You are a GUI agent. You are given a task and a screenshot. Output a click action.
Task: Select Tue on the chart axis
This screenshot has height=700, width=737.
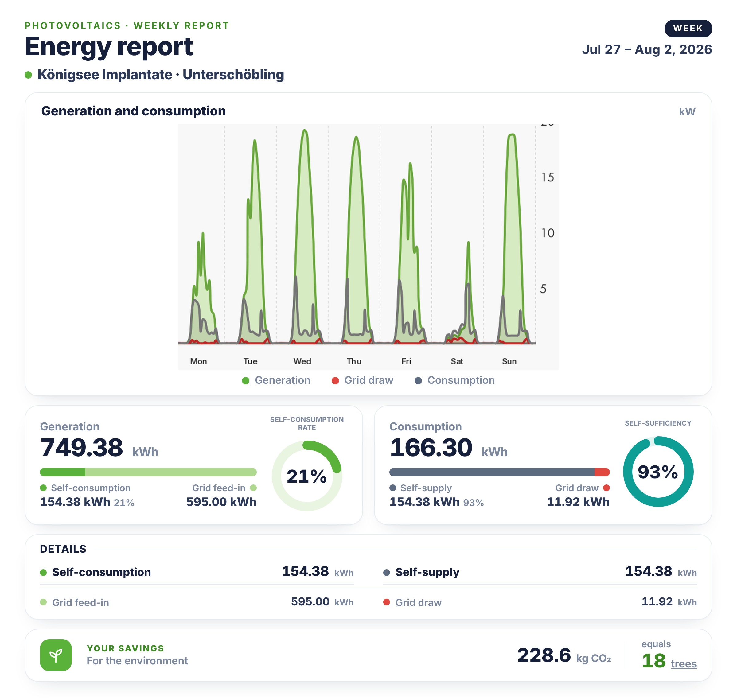click(x=250, y=361)
